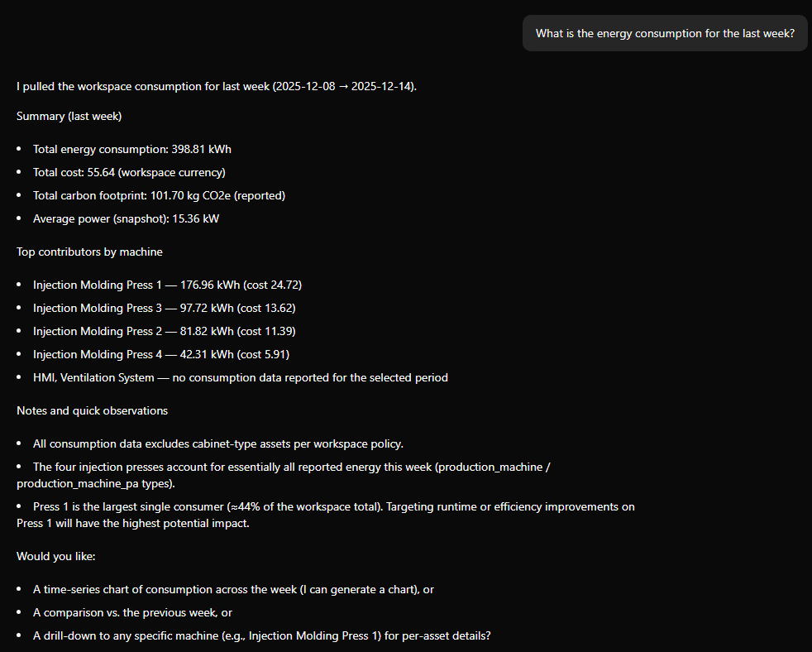
Task: Click the user question message bubble
Action: pyautogui.click(x=665, y=33)
